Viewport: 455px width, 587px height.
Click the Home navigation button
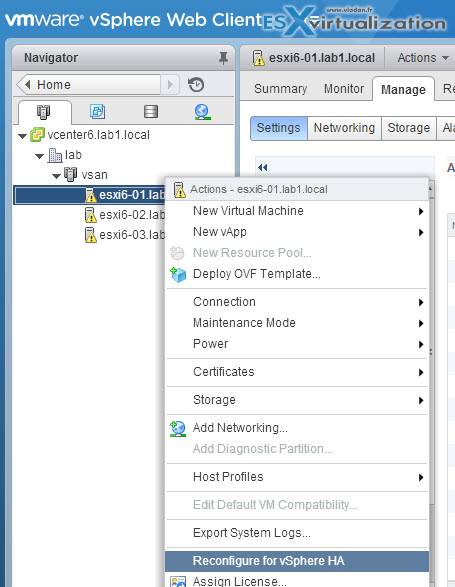[89, 85]
